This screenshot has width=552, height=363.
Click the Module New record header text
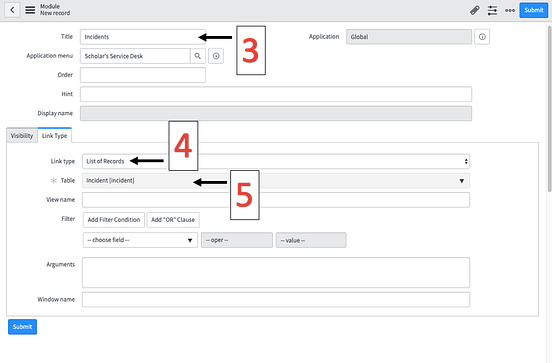pos(55,10)
